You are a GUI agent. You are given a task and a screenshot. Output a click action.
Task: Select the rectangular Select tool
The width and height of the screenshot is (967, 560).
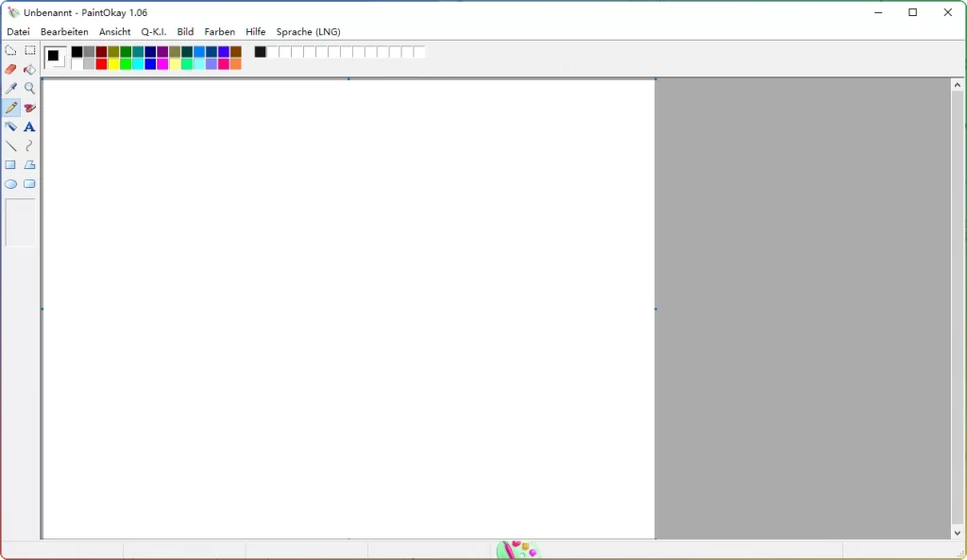tap(29, 50)
